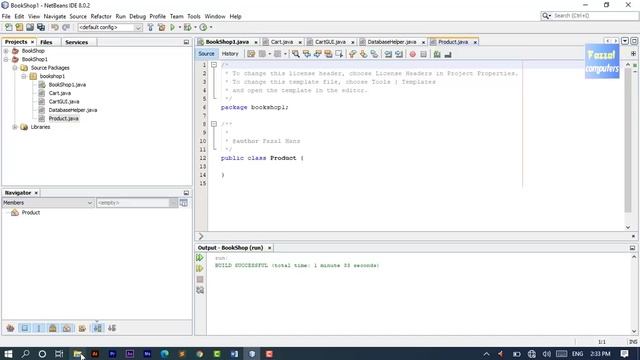Click the Output settings icon below Stop

coord(200,290)
